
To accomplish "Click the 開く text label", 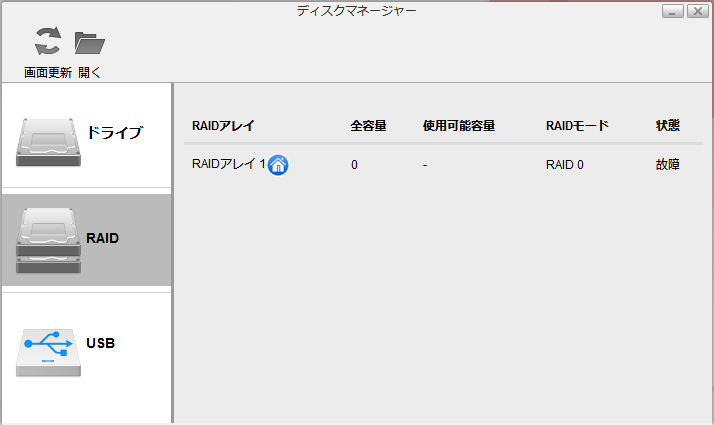I will click(89, 72).
